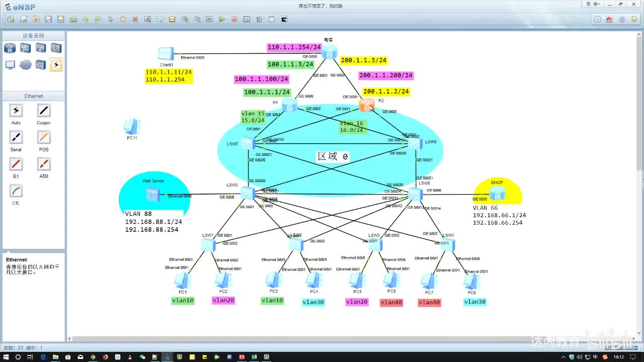Click the green Start Devices play icon

coord(222,19)
